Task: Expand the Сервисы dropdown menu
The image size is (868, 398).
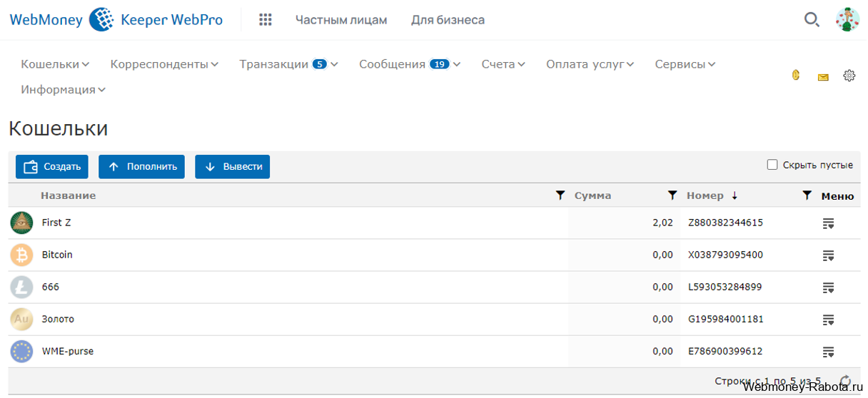Action: click(x=685, y=64)
